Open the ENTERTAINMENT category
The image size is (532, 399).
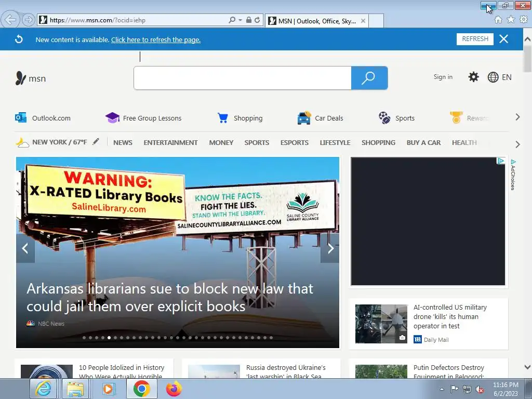[170, 142]
